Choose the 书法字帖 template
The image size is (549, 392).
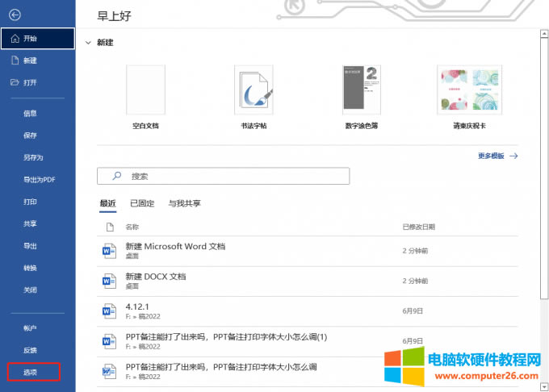coord(254,91)
